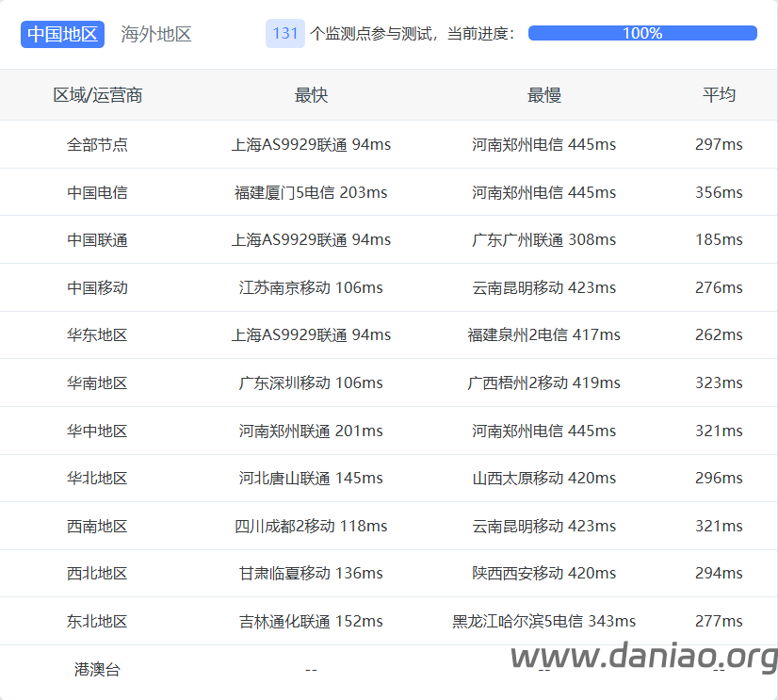Click fastest cell in 中国联通 row

click(311, 240)
